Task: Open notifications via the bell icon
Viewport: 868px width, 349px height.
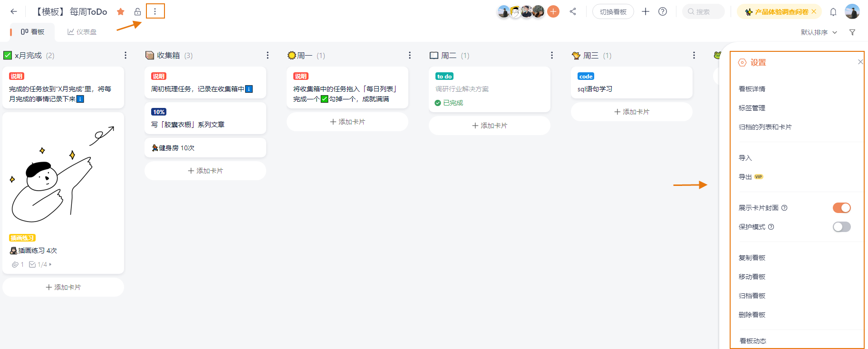Action: click(x=833, y=12)
